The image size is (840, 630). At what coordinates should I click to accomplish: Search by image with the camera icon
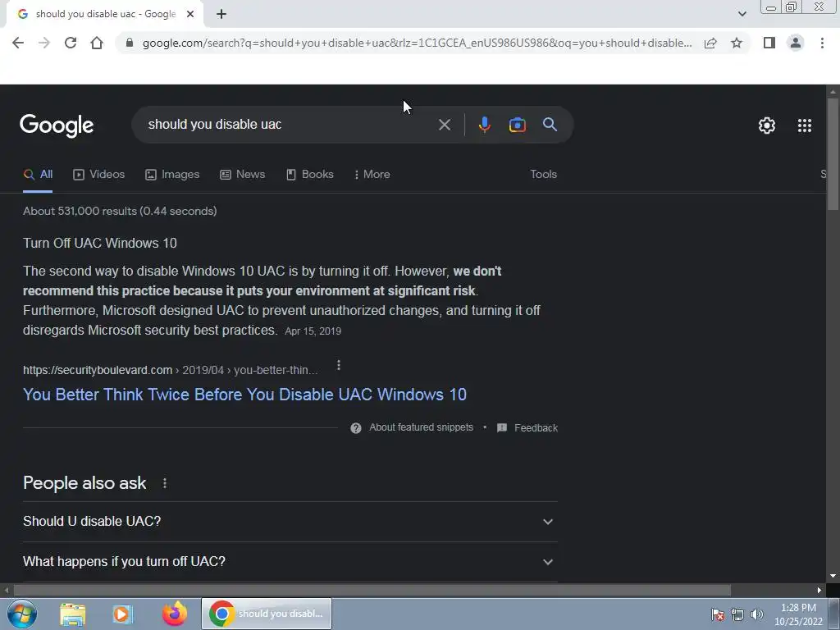[x=517, y=125]
